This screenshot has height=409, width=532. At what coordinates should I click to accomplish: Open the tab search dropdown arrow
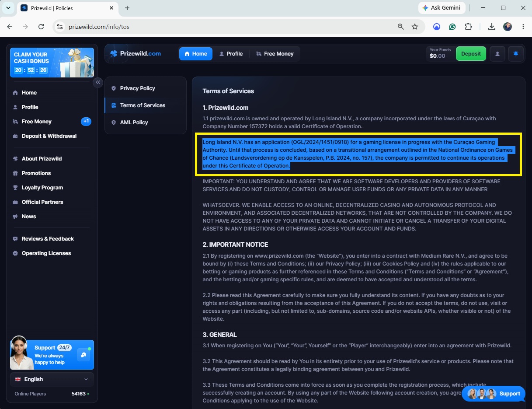point(8,8)
